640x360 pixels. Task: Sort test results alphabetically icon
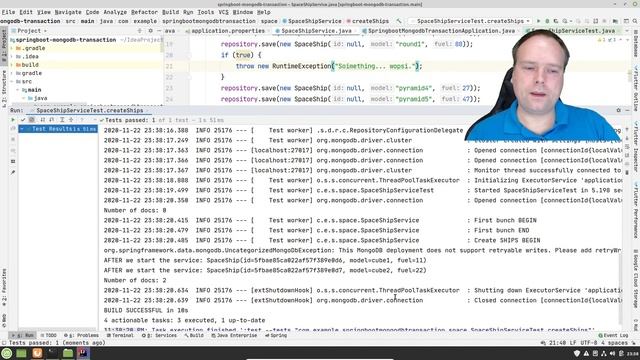[42, 120]
